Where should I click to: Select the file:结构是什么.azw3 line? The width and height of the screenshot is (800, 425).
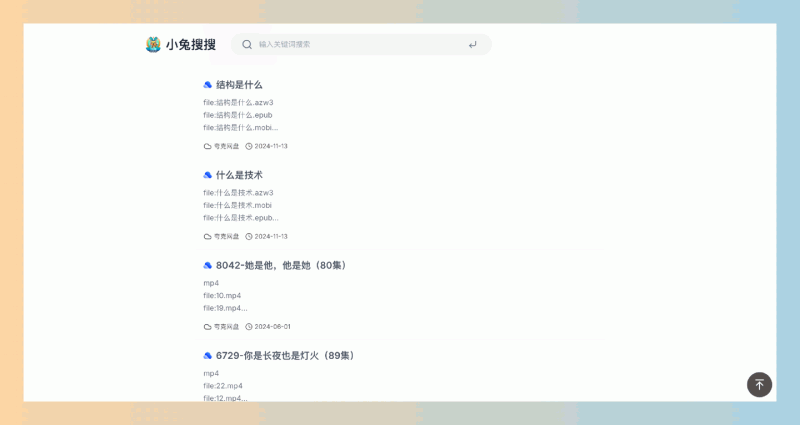(238, 103)
